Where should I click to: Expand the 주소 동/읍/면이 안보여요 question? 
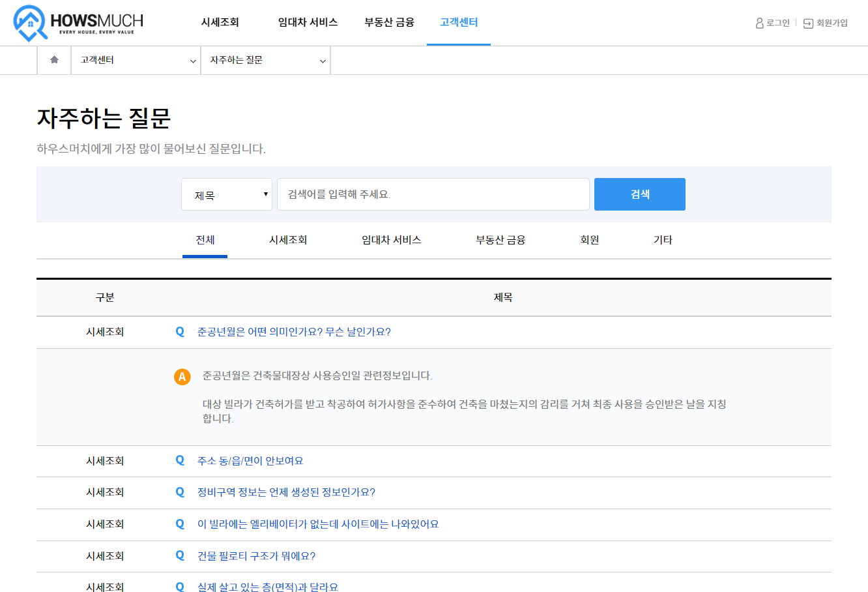coord(250,461)
